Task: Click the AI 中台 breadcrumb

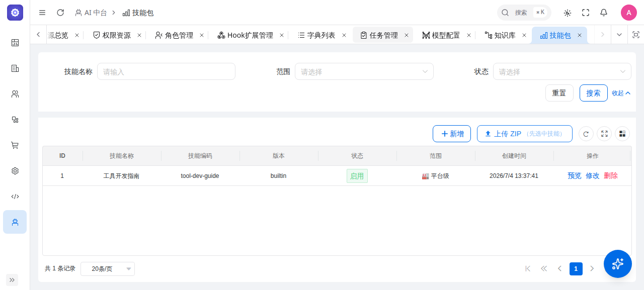Action: coord(91,13)
